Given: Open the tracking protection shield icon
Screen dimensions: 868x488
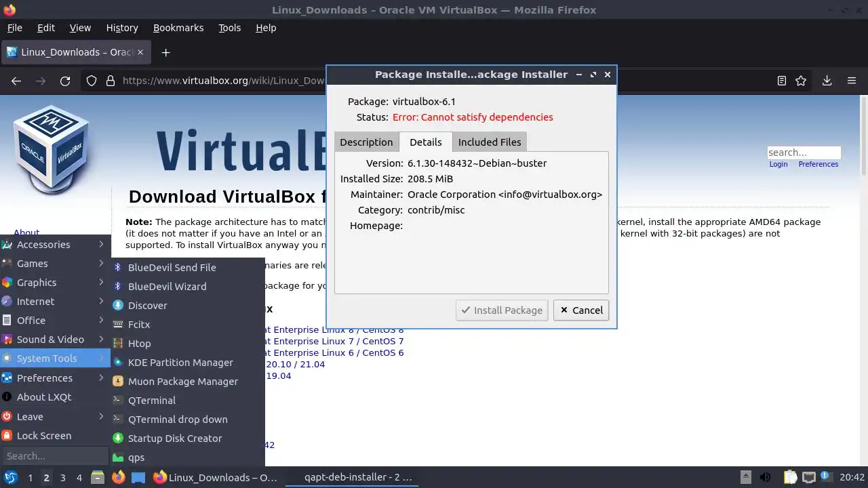Looking at the screenshot, I should [92, 81].
